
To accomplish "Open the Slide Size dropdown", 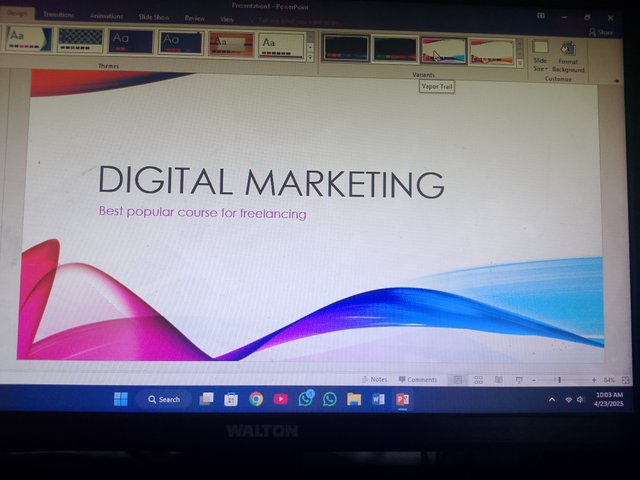I will (x=540, y=56).
